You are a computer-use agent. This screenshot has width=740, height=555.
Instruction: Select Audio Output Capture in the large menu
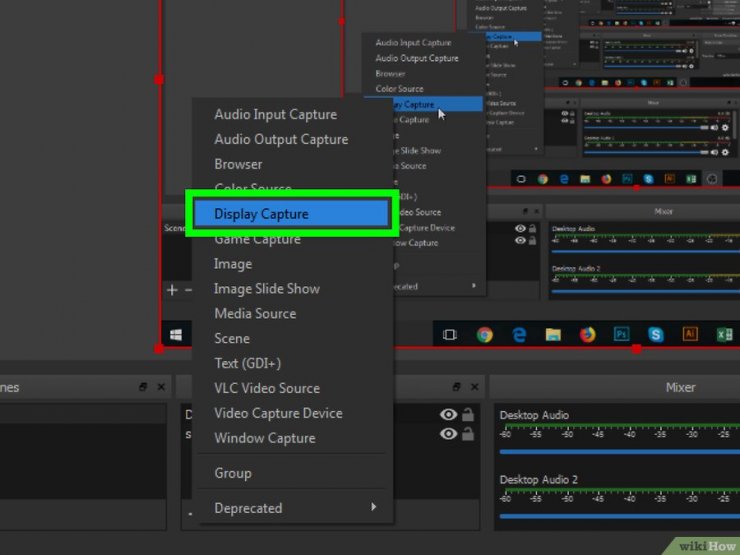pos(281,140)
